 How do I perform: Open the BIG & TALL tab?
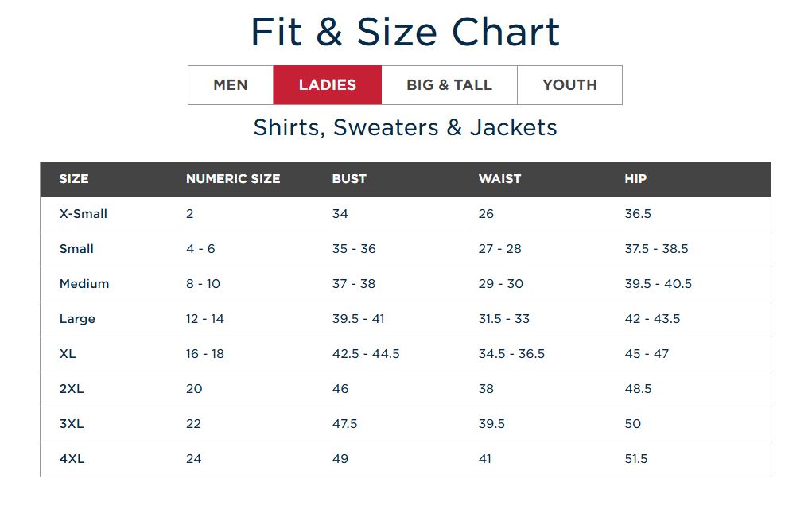point(449,85)
